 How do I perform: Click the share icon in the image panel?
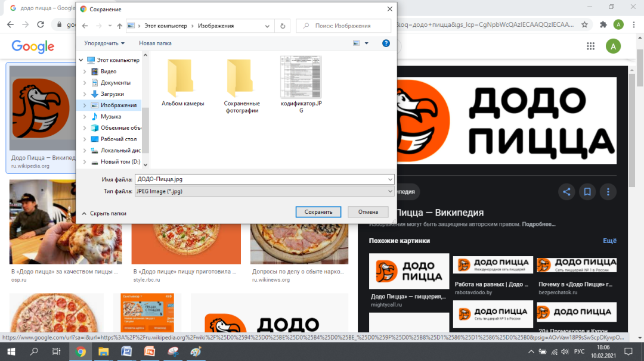click(x=566, y=192)
